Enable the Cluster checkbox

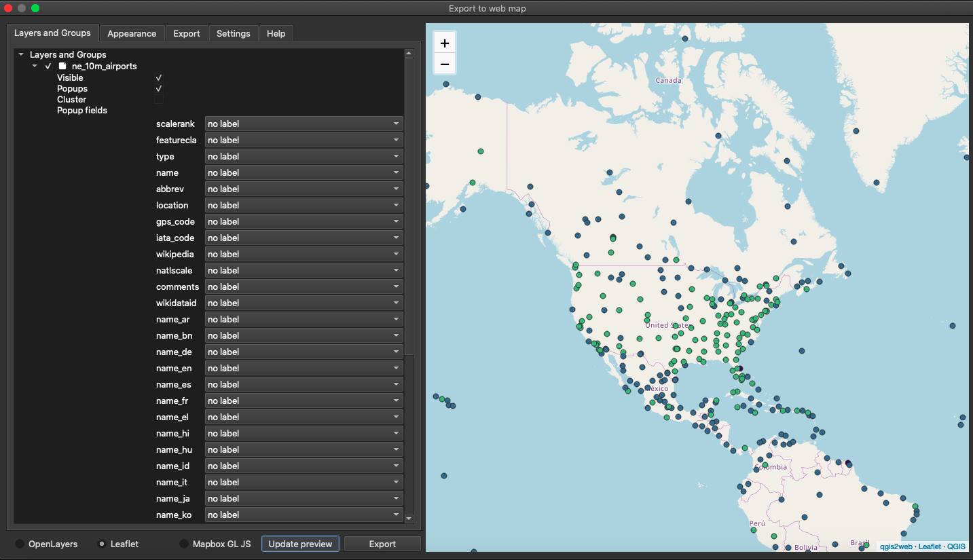[159, 100]
